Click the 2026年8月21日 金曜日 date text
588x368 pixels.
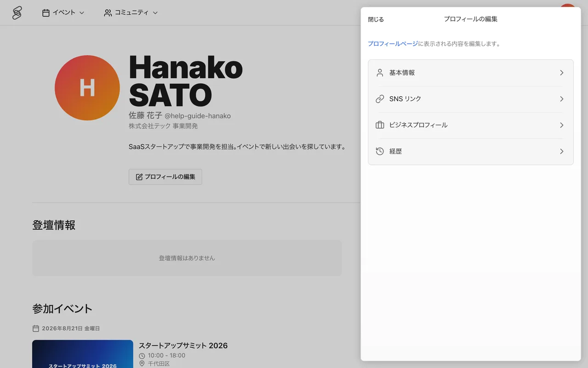[x=71, y=328]
